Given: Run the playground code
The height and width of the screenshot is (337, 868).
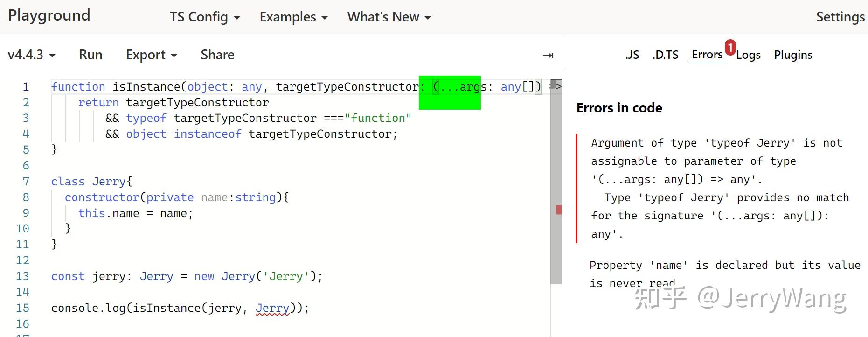Looking at the screenshot, I should click(90, 55).
